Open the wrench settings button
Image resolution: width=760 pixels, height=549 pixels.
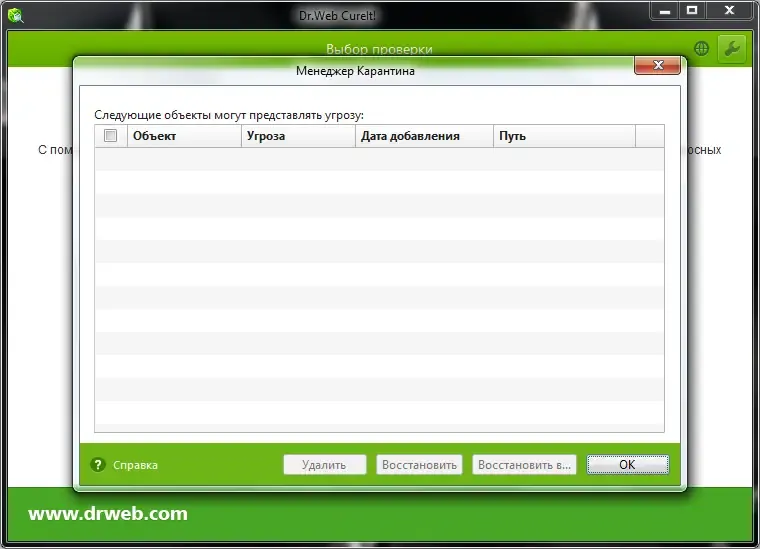coord(732,49)
